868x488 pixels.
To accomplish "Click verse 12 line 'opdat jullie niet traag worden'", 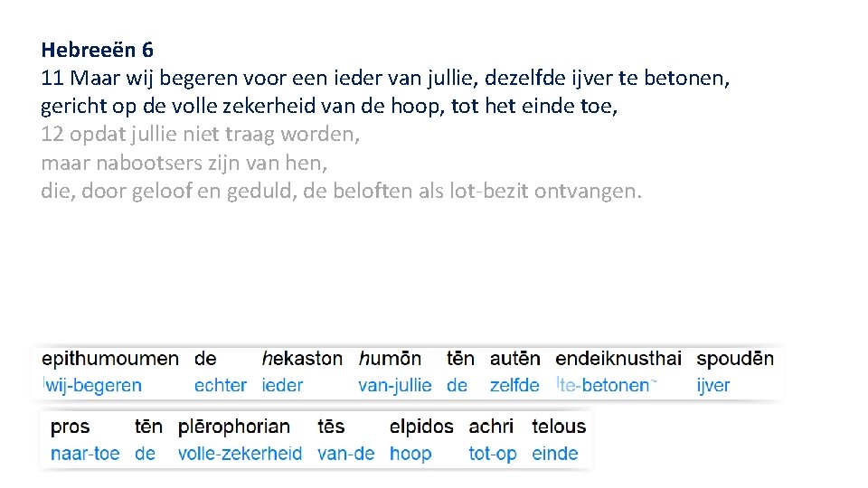I will [x=201, y=136].
